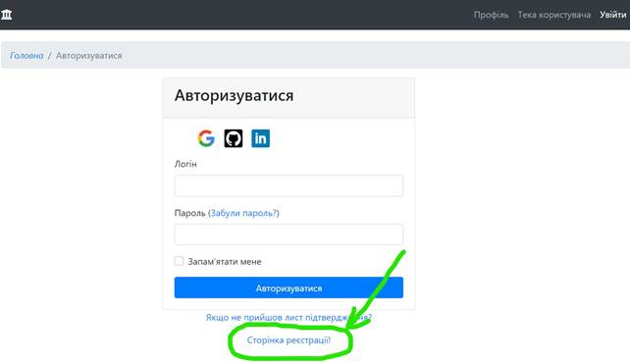Screen dimensions: 630x364
Task: Sign in with the LinkedIn icon
Action: (x=261, y=138)
